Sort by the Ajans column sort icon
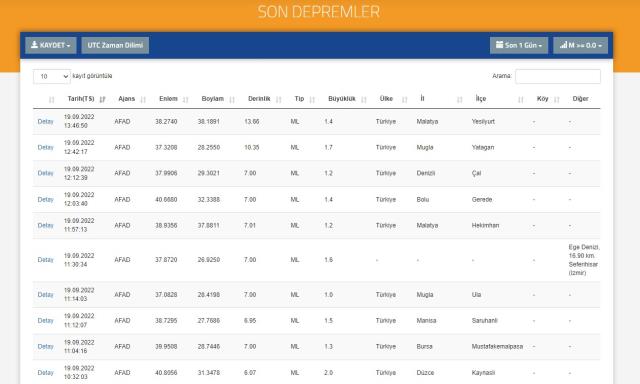This screenshot has width=640, height=384. 143,99
